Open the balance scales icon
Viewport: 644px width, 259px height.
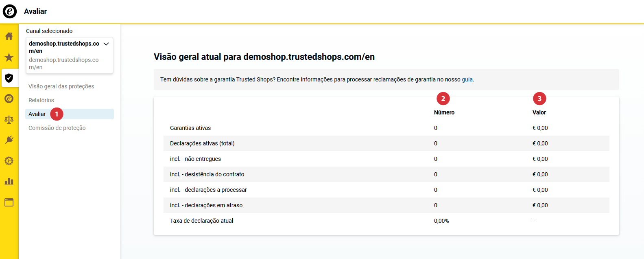pyautogui.click(x=9, y=119)
